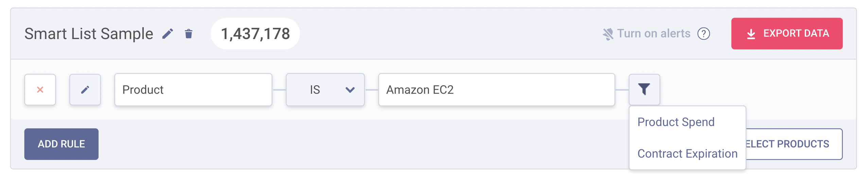Choose Product Spend from the filter menu

pyautogui.click(x=676, y=122)
